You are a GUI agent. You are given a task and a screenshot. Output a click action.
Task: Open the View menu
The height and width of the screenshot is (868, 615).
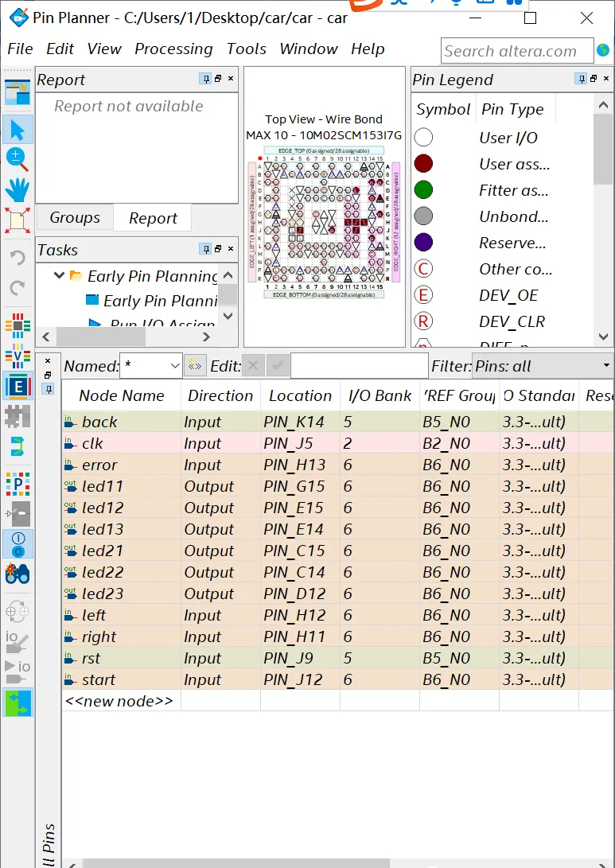pyautogui.click(x=104, y=49)
